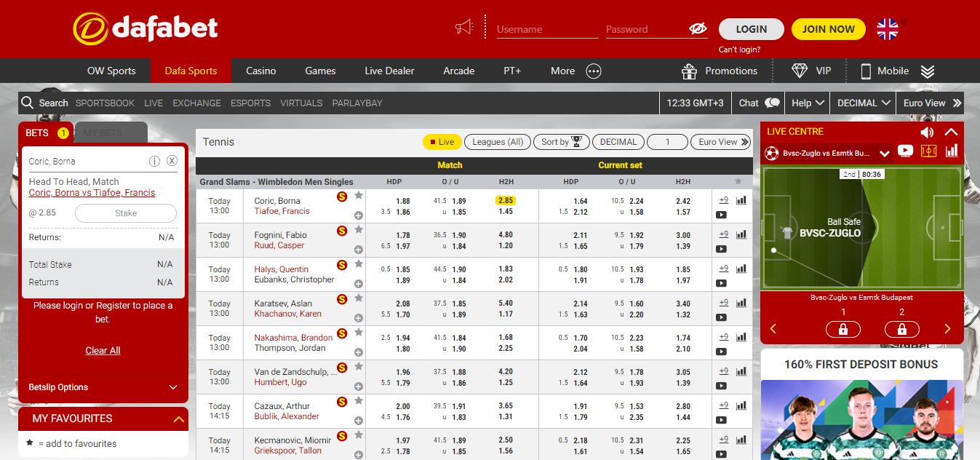This screenshot has height=460, width=980.
Task: Open the Search magnifier in sportsbook bar
Action: 28,103
